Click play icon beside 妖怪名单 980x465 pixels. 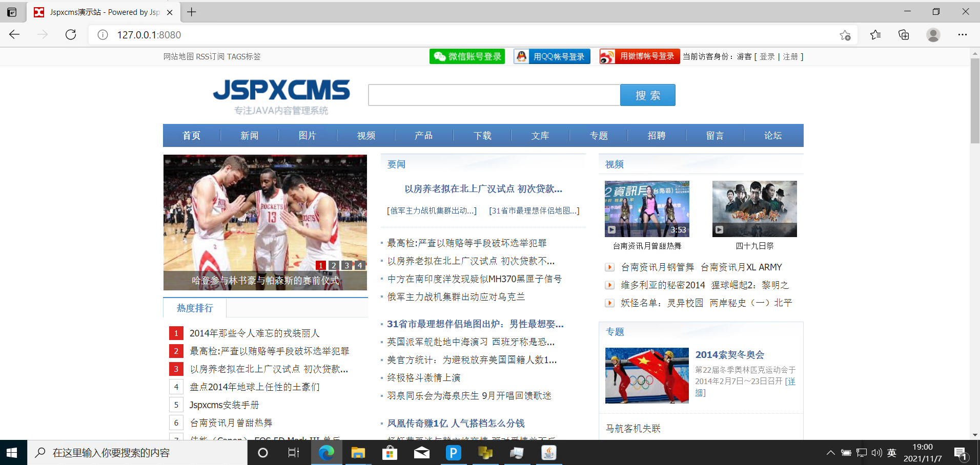[609, 303]
